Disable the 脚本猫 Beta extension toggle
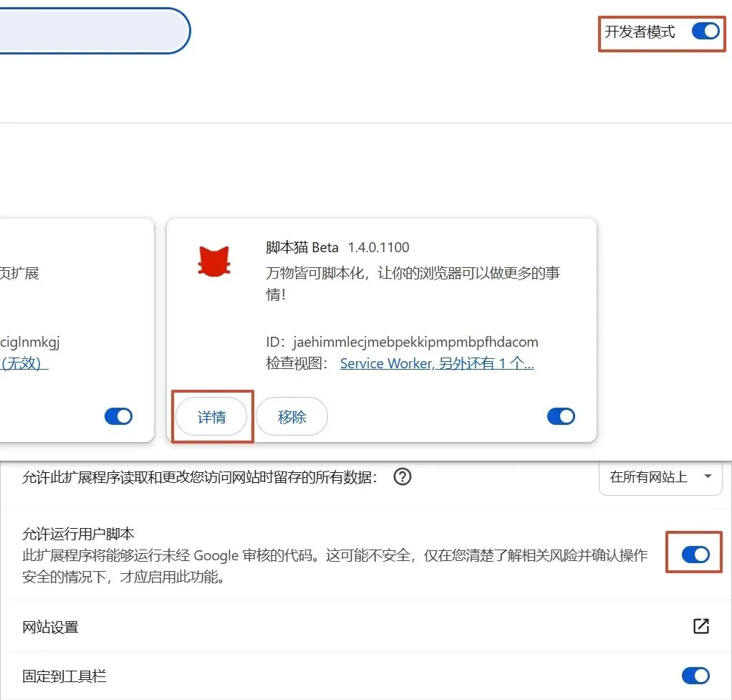The width and height of the screenshot is (732, 700). [561, 416]
